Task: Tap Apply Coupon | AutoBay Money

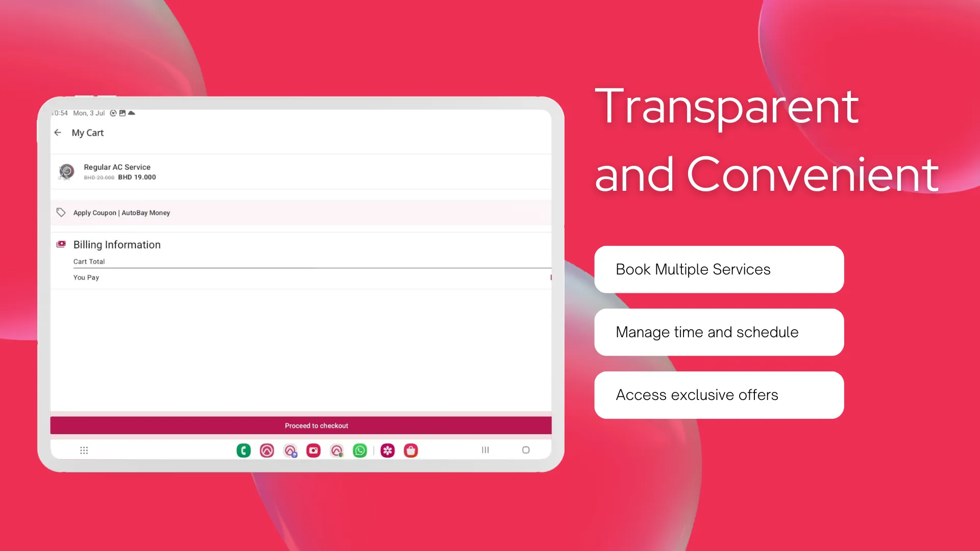Action: (122, 213)
